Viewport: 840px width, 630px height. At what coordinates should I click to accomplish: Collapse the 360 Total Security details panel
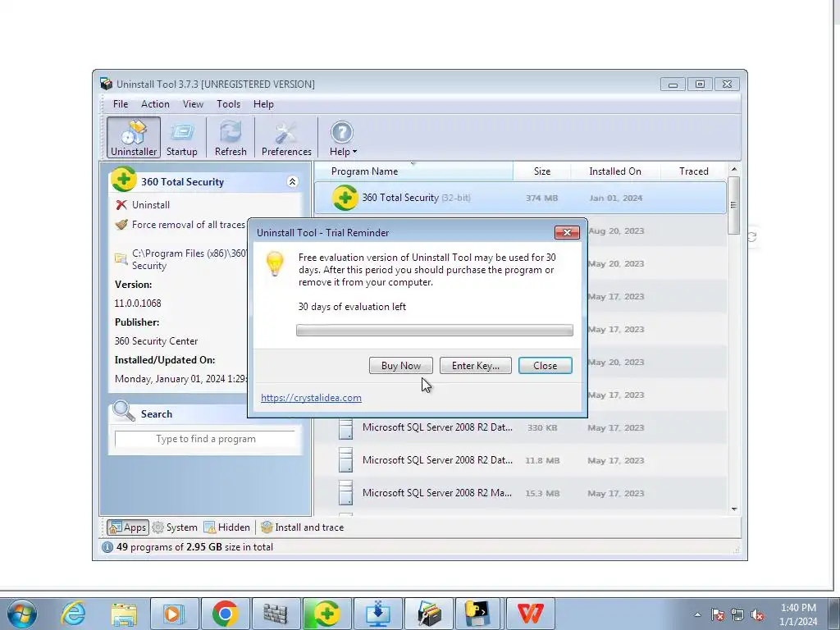pos(293,181)
